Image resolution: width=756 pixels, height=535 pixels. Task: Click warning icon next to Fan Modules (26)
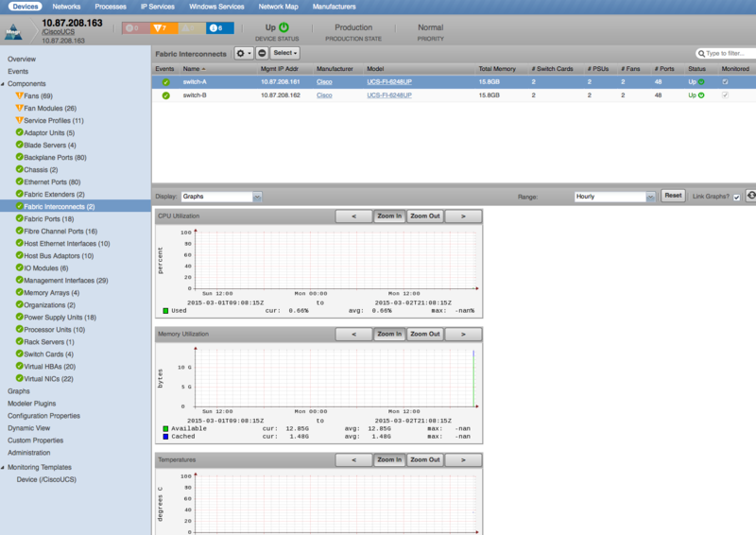19,108
